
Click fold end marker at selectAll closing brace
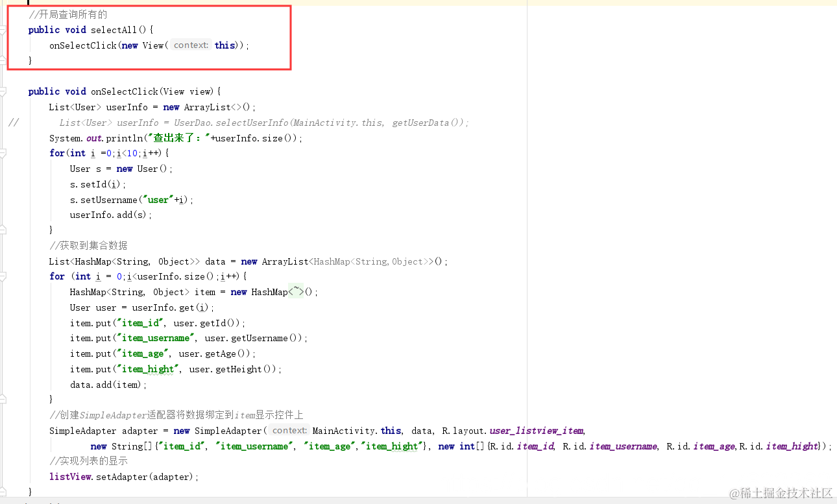(3, 60)
